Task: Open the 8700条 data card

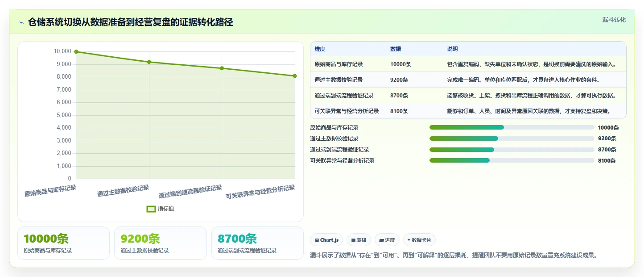Action: 257,243
